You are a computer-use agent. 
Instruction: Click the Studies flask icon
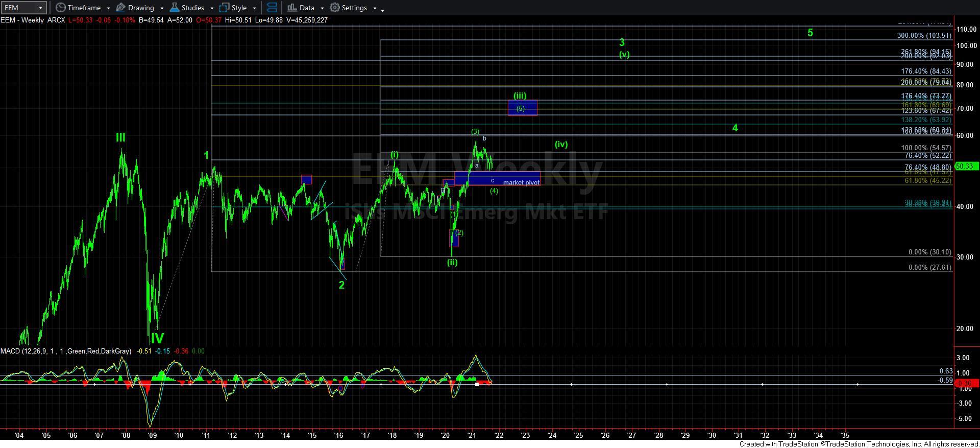[175, 8]
